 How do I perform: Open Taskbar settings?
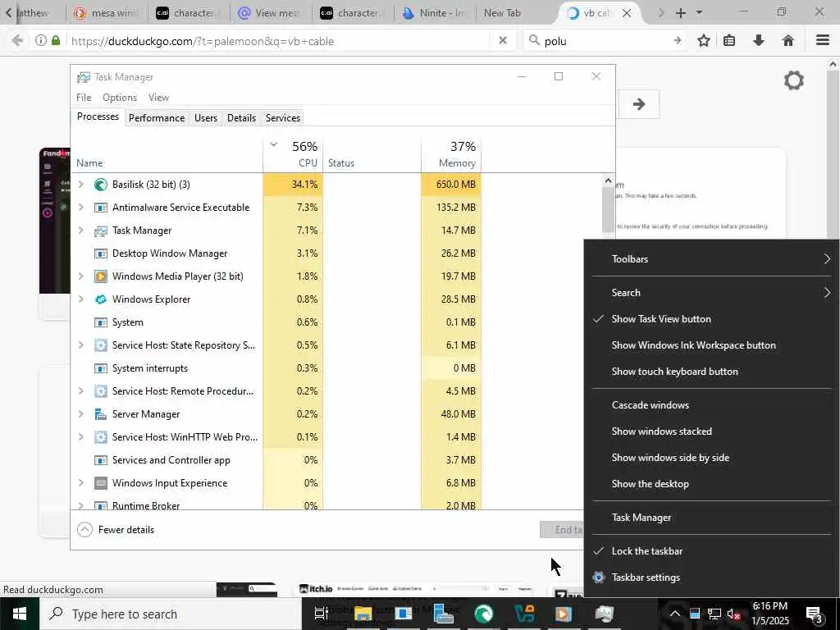[713, 577]
